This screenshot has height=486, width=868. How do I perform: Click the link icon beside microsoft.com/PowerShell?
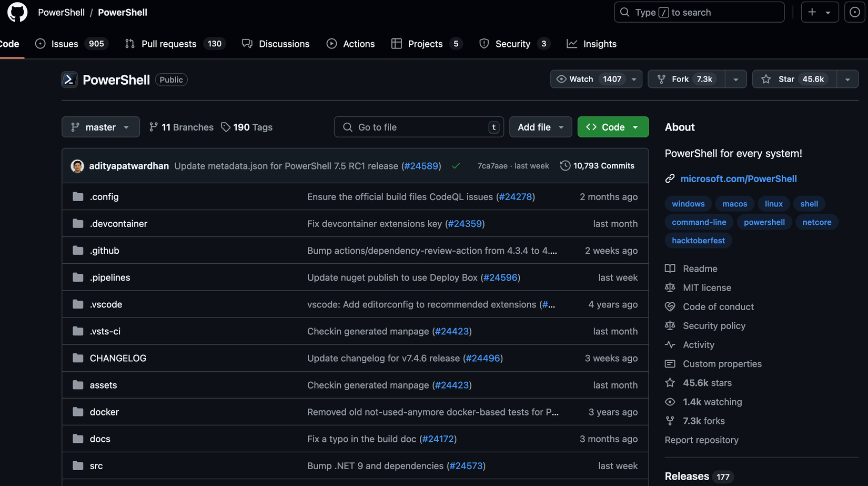pyautogui.click(x=670, y=179)
